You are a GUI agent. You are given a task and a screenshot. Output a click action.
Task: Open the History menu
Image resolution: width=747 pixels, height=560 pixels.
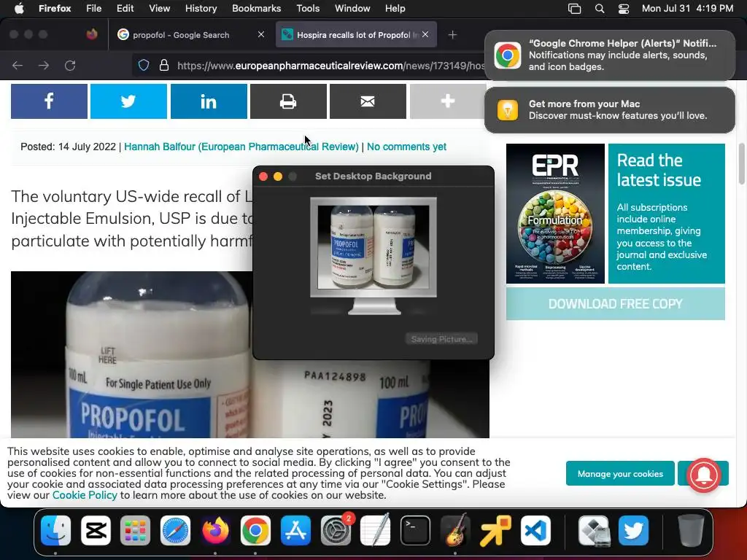click(201, 9)
